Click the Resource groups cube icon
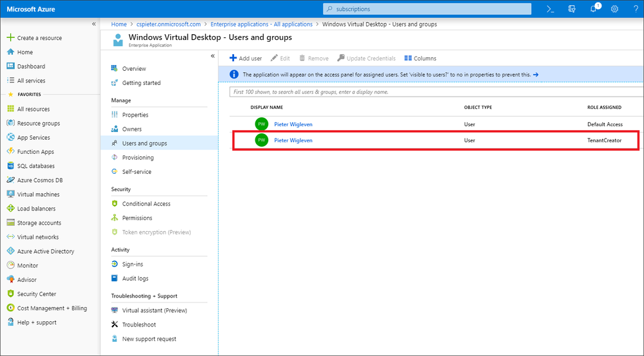 (11, 123)
